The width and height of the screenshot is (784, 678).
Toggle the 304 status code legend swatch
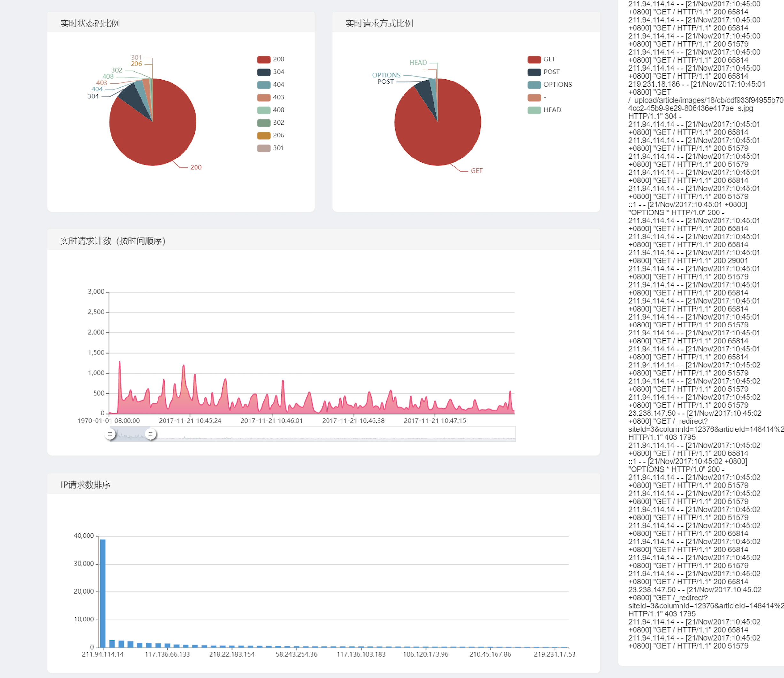coord(264,72)
